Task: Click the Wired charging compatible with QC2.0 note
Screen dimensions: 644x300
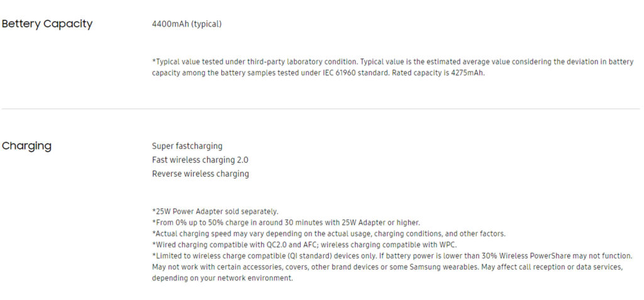Action: click(304, 245)
